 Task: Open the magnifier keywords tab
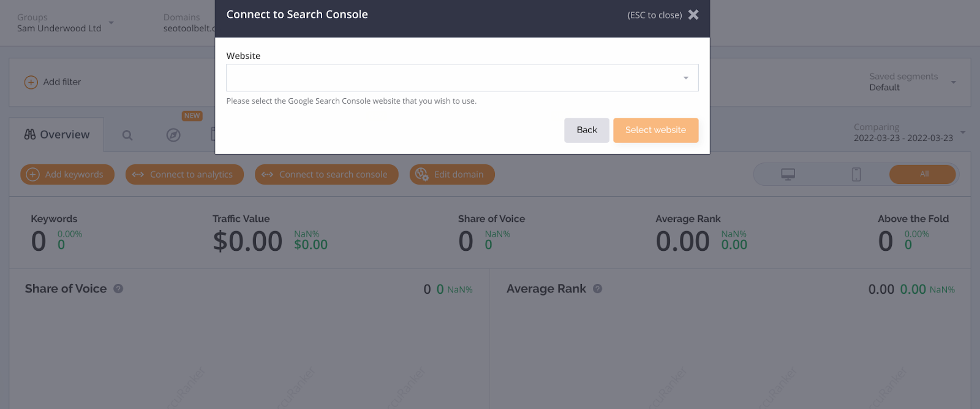point(127,136)
